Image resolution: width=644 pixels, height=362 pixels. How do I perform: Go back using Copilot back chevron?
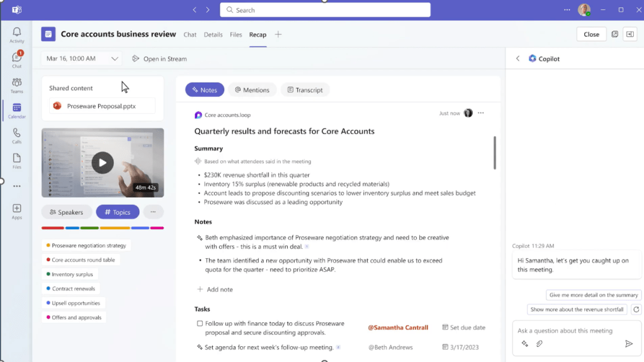[518, 59]
